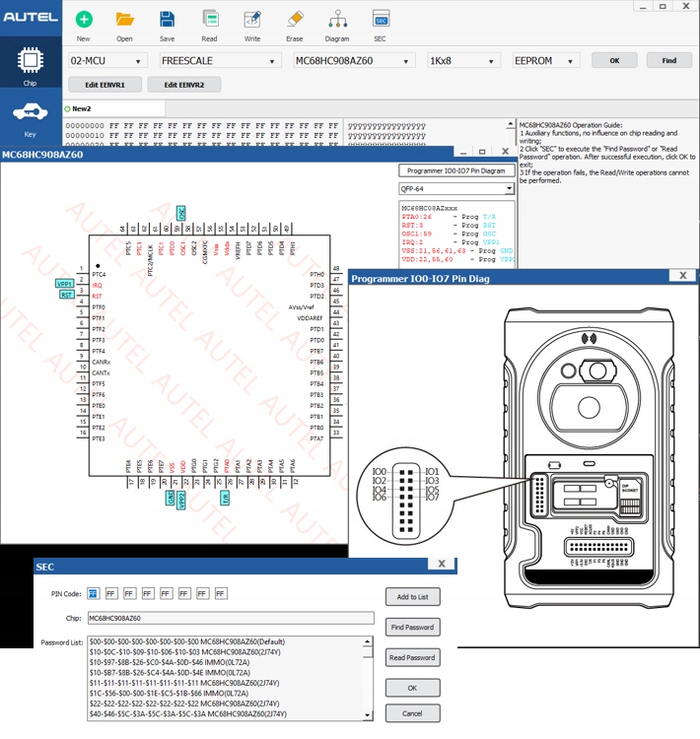Click the PTA0:26 pin mapping line
This screenshot has height=739, width=700.
[x=449, y=217]
